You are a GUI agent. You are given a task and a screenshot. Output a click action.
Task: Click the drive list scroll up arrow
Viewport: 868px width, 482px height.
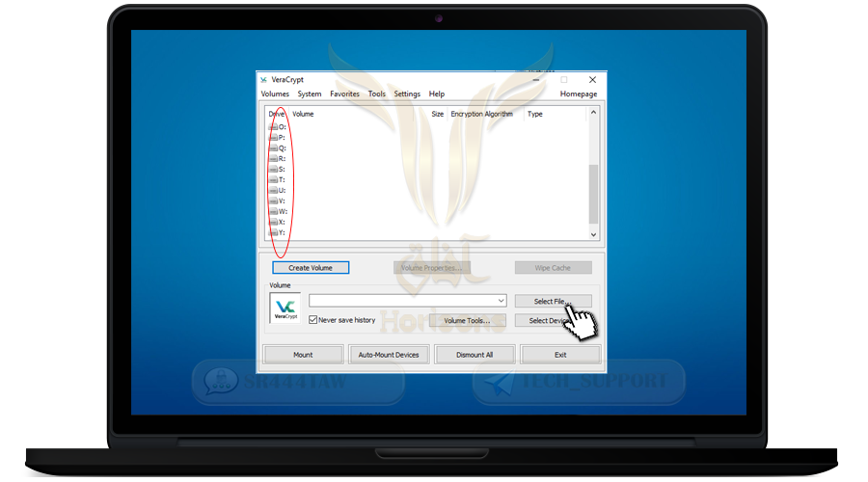tap(593, 113)
